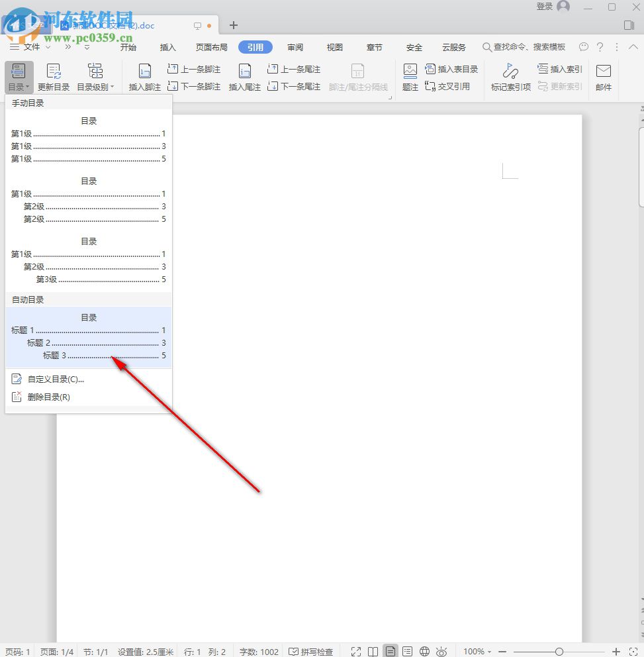Click the zoom out minus button

[x=502, y=652]
